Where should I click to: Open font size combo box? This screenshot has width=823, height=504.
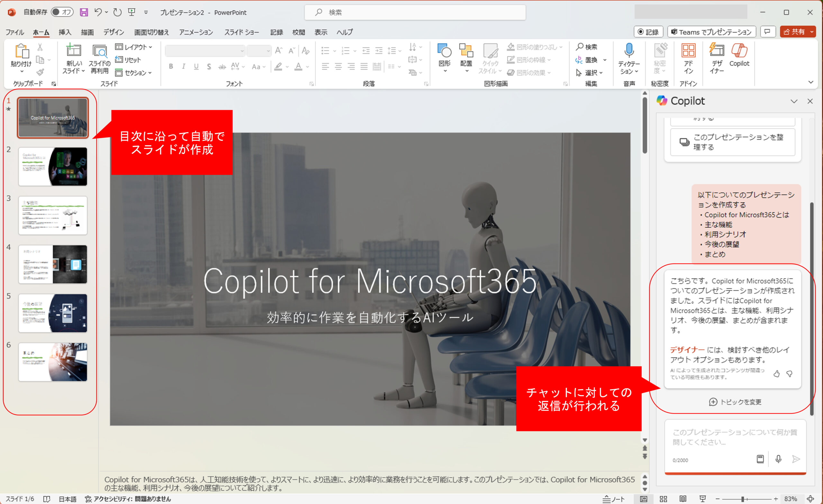[259, 51]
